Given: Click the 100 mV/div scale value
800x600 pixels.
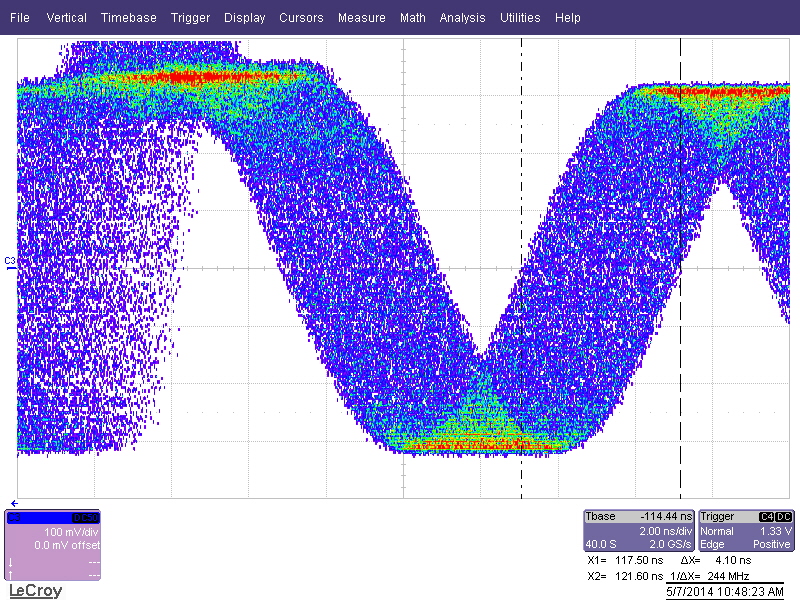Looking at the screenshot, I should tap(71, 532).
